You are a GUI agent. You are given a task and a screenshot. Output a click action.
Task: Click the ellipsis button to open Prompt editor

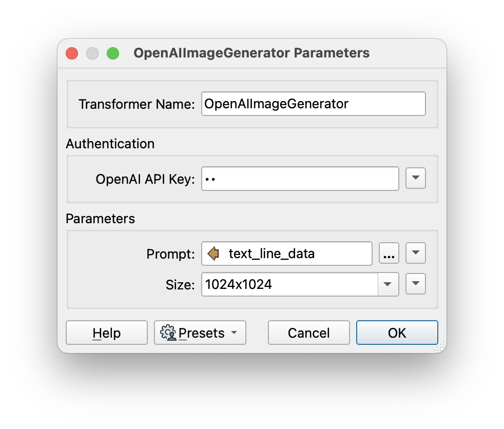click(389, 253)
